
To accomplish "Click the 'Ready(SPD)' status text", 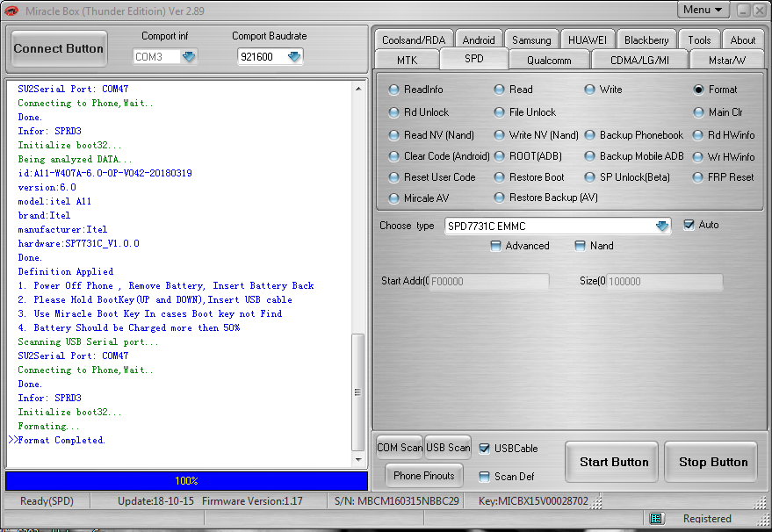I will 47,501.
